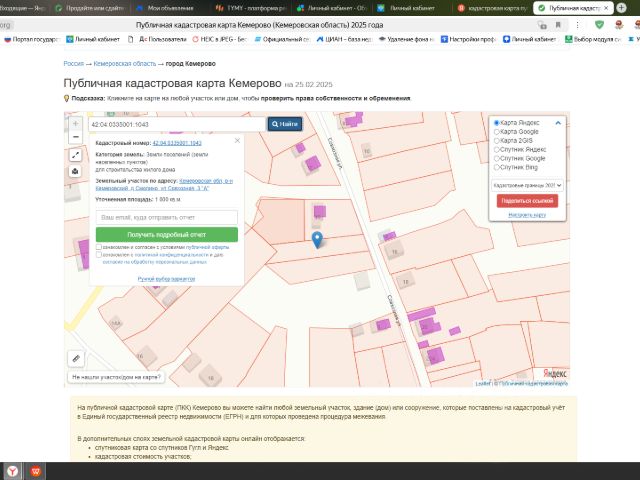Check the privacy policy consent checkbox

click(x=98, y=254)
